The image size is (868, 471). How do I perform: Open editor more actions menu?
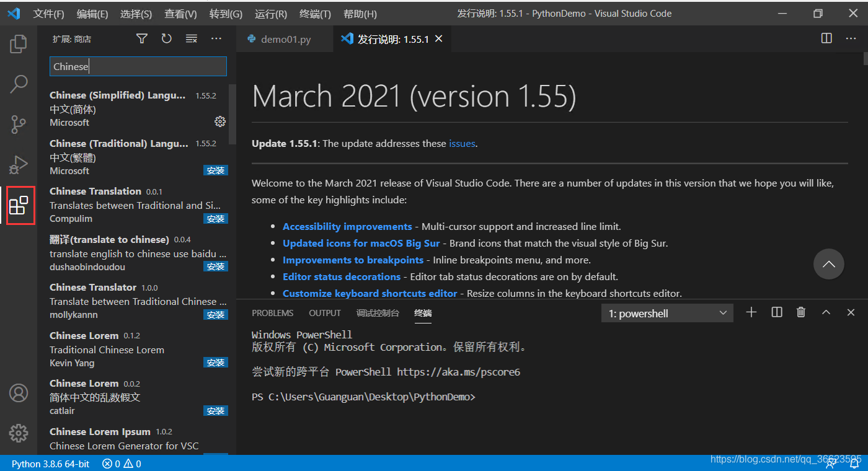(851, 38)
